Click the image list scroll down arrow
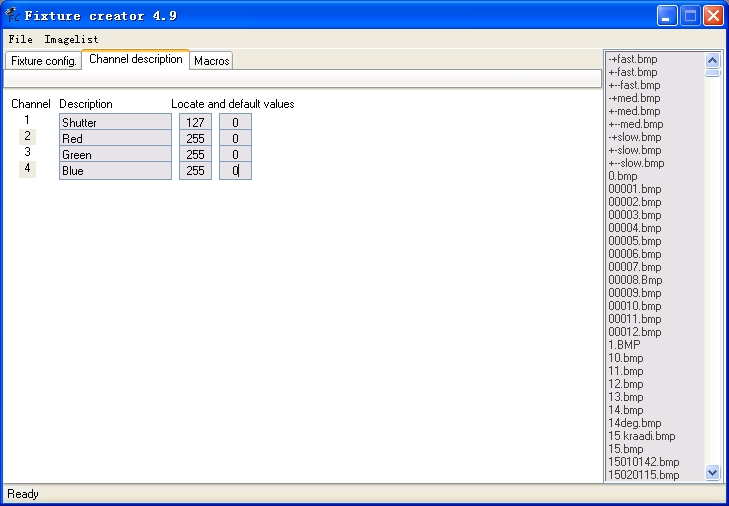The image size is (729, 506). click(x=712, y=473)
